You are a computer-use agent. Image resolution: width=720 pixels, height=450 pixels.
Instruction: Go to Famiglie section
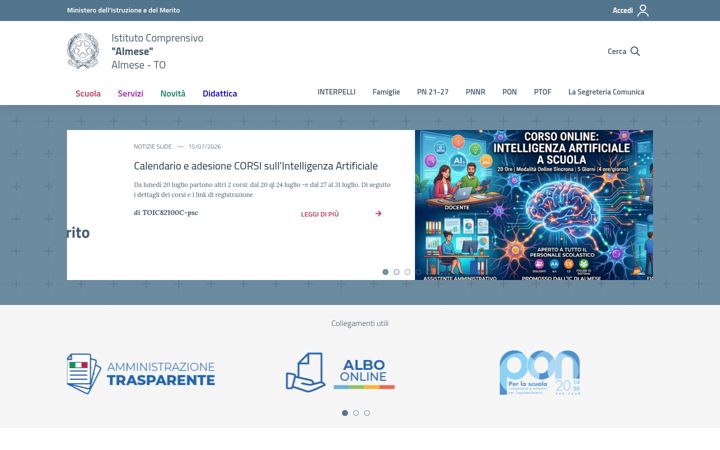[386, 92]
